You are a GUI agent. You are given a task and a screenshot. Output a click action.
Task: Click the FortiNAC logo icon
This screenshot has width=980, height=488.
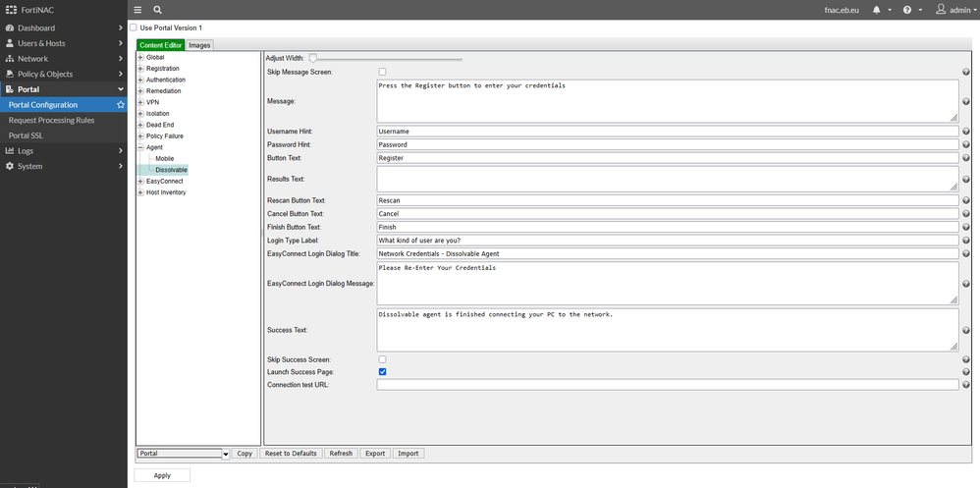click(x=11, y=10)
